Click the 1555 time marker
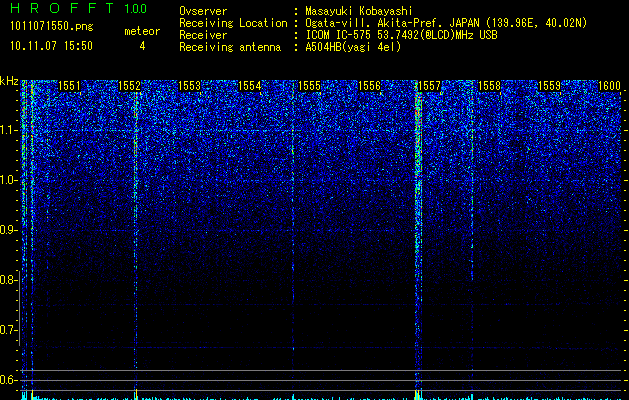This screenshot has height=400, width=629. coord(309,86)
